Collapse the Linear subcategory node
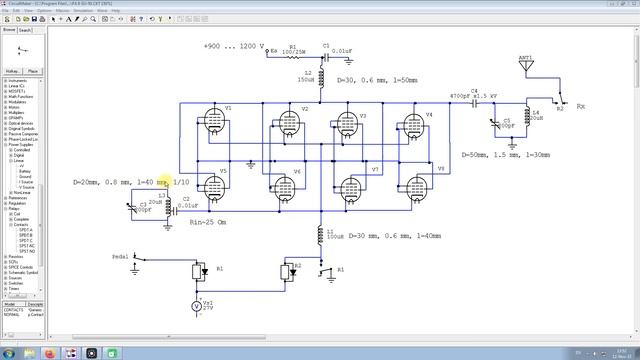The width and height of the screenshot is (640, 360). [11, 161]
